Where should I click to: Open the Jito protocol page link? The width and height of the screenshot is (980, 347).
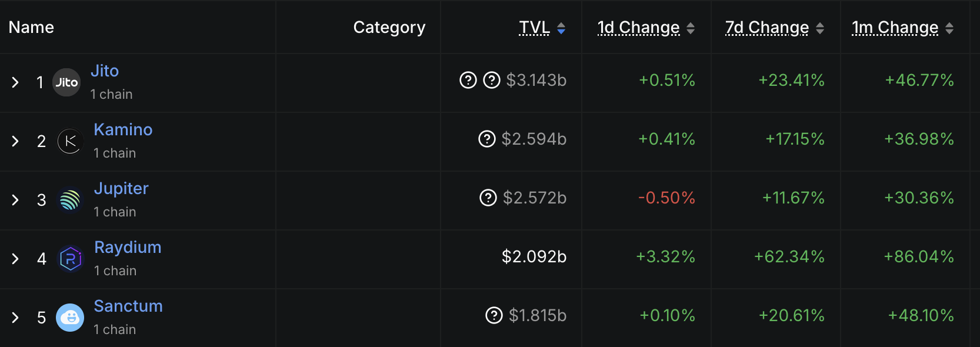coord(105,71)
